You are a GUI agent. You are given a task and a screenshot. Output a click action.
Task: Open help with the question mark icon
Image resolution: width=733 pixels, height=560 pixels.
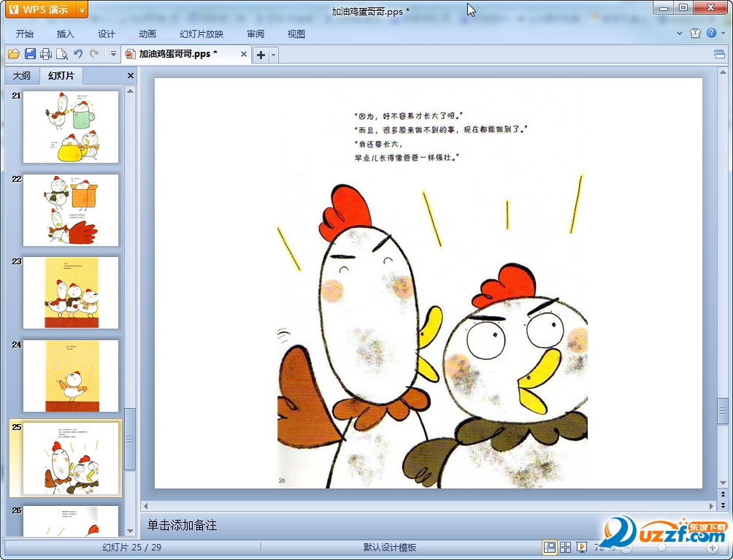coord(711,33)
